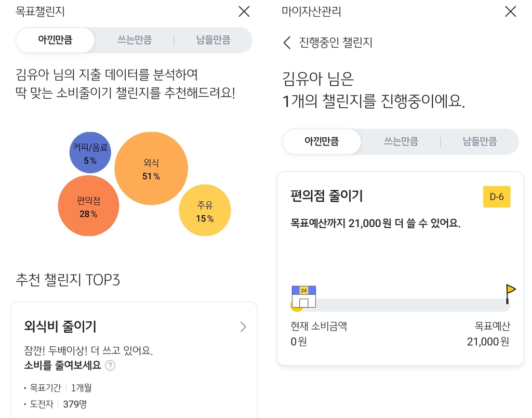Viewport: 532px width, 418px height.
Task: Select 아낀만큼 tab in 목표챌린지
Action: tap(55, 40)
